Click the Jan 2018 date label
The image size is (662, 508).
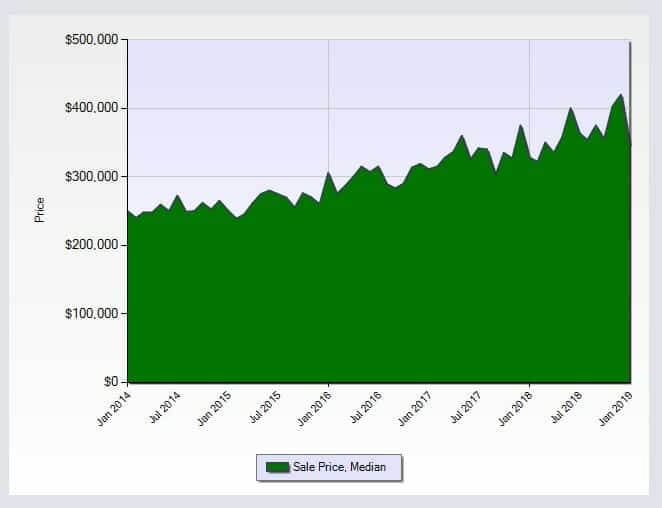tap(515, 408)
